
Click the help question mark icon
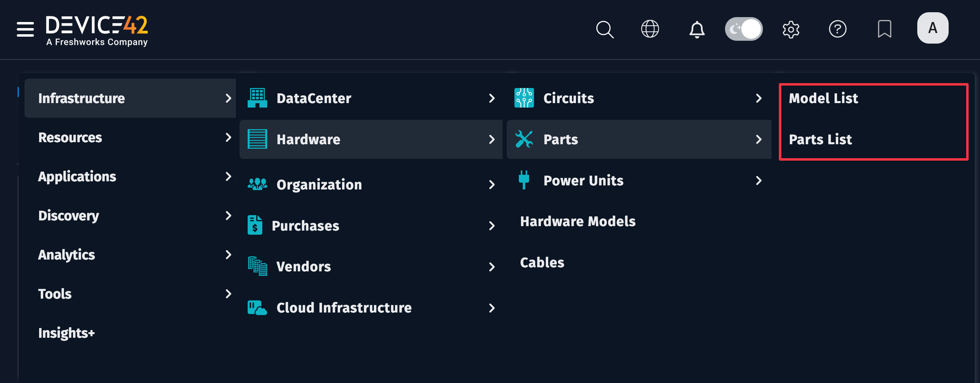tap(838, 29)
